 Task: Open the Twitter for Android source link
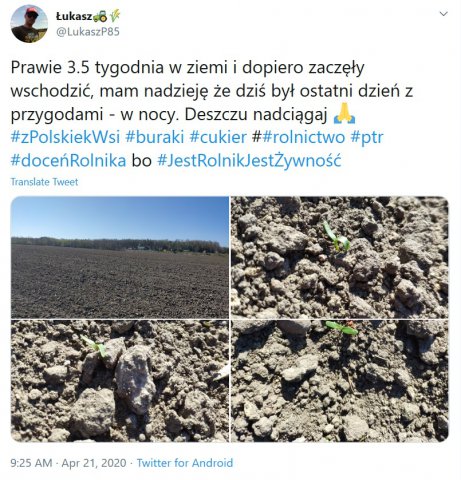coord(185,463)
